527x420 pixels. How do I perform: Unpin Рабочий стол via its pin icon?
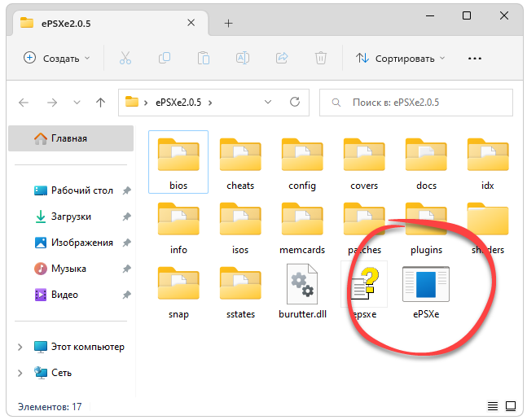126,191
